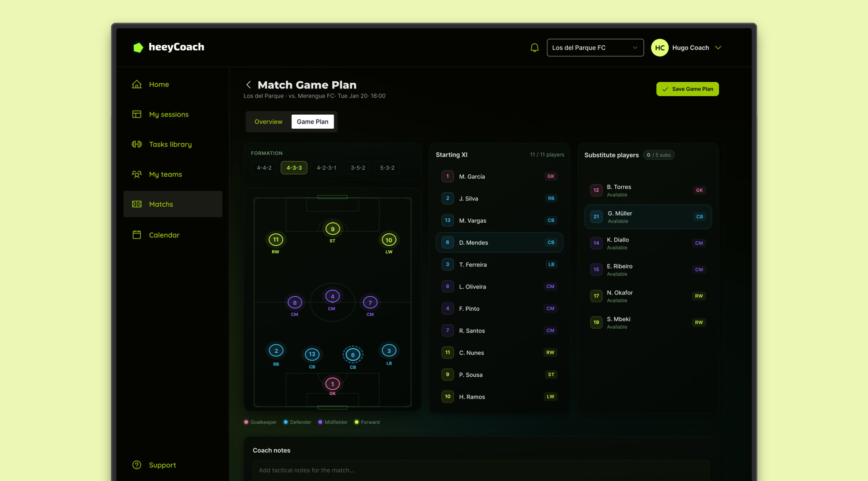The height and width of the screenshot is (481, 868).
Task: Select D. Mendes in Starting XI
Action: (x=499, y=243)
